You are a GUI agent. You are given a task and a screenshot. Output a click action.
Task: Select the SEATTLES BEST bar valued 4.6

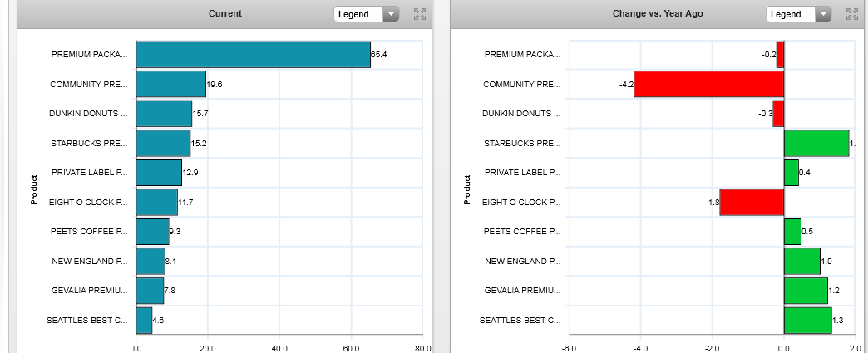point(144,321)
